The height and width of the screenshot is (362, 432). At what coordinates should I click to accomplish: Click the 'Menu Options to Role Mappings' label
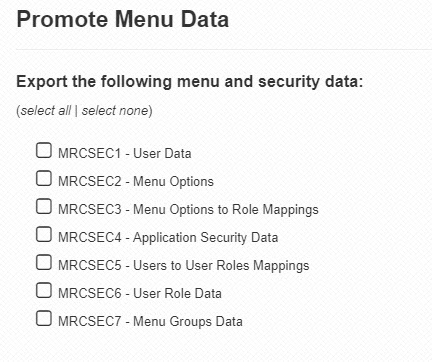(226, 210)
